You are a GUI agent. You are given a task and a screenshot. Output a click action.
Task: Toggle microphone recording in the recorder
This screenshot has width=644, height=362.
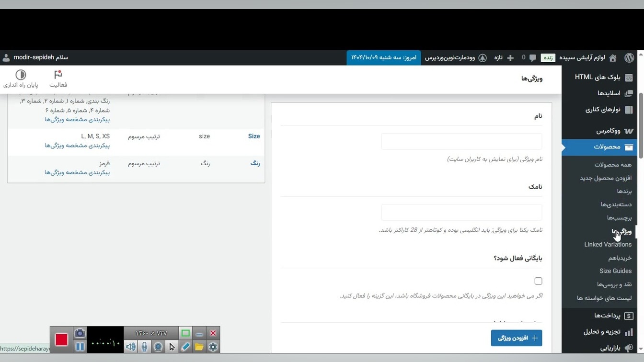tap(144, 347)
